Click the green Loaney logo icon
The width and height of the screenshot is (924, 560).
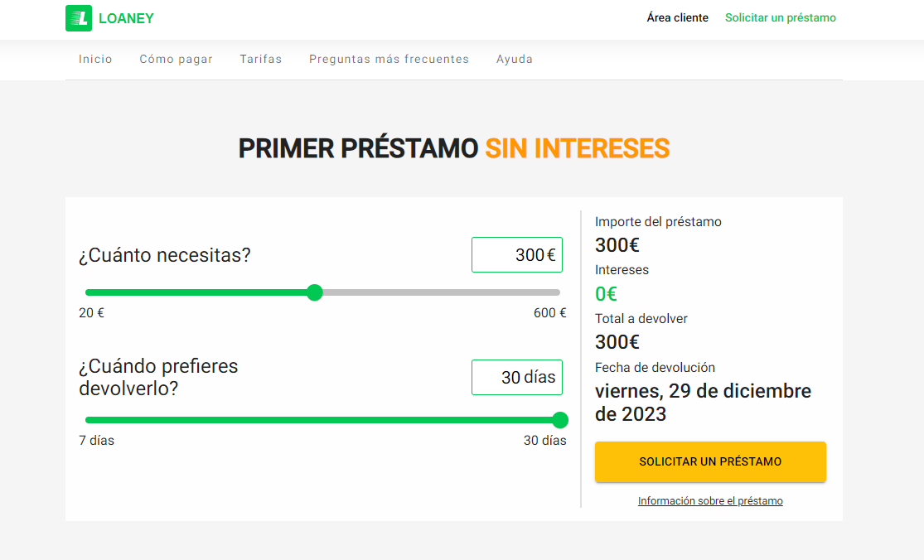tap(79, 18)
